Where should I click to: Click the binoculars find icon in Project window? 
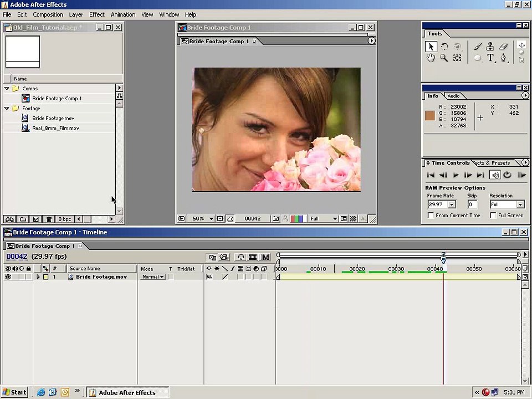point(9,219)
